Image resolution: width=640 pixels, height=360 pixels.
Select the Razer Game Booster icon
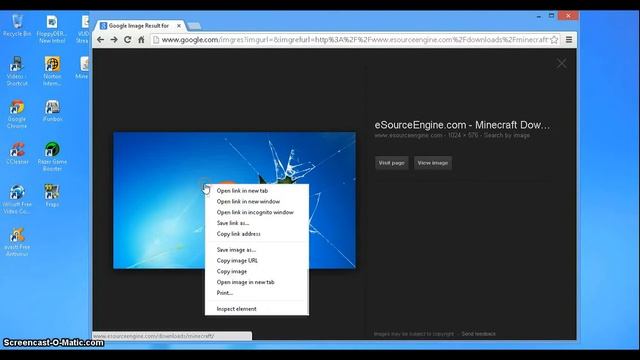tap(52, 157)
